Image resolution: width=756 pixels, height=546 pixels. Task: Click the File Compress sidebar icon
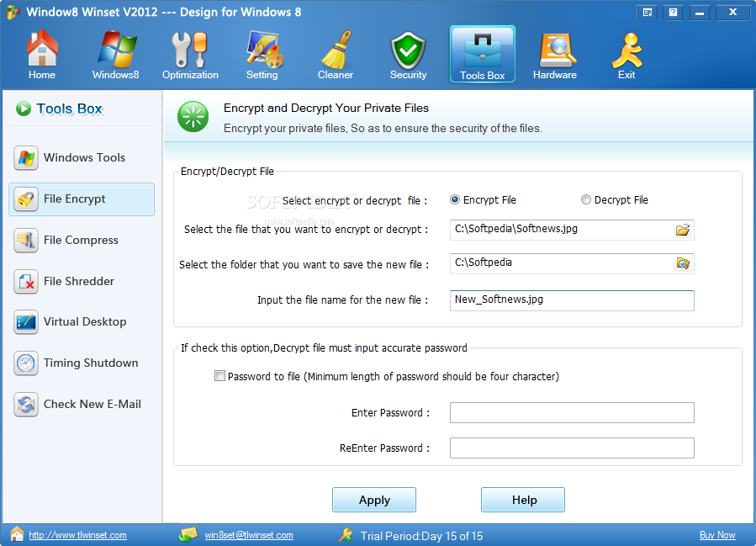26,241
